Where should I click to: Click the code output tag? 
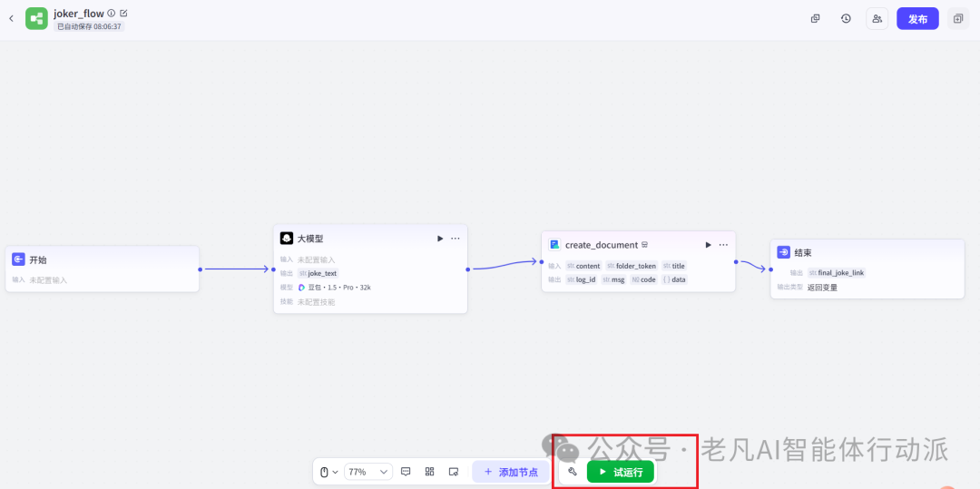pos(643,279)
